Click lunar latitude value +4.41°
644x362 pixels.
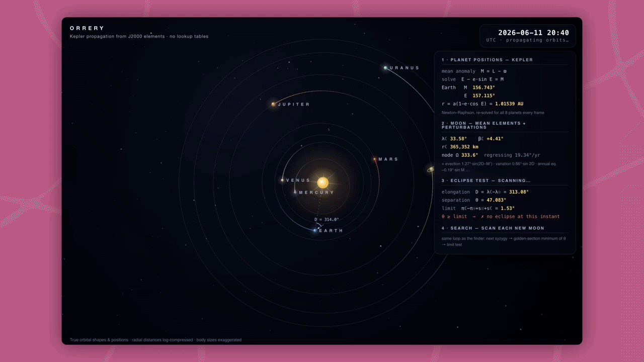pos(495,139)
